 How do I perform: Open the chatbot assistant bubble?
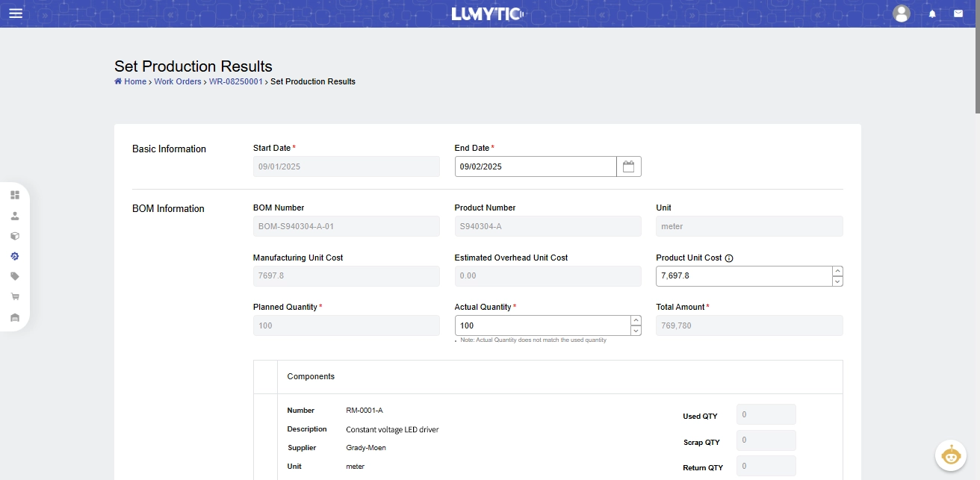click(951, 455)
